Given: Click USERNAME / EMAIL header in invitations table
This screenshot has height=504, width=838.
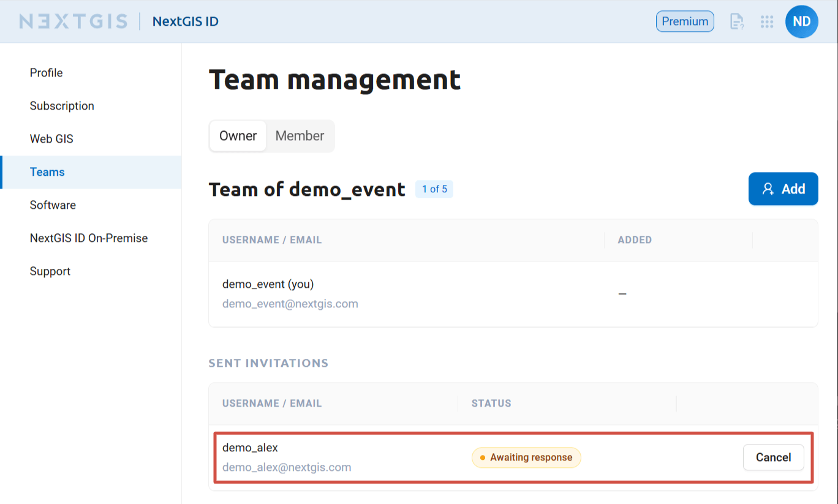Looking at the screenshot, I should coord(272,404).
